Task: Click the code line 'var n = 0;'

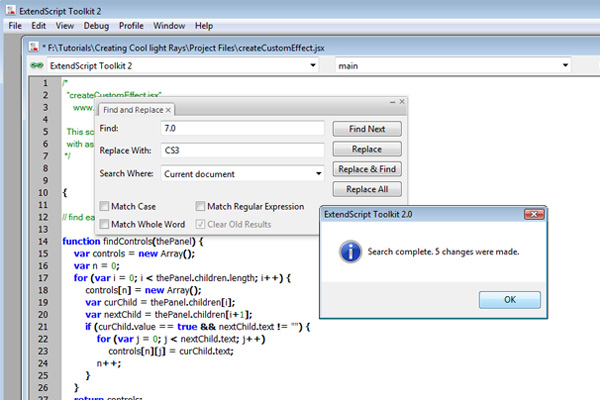Action: tap(96, 266)
